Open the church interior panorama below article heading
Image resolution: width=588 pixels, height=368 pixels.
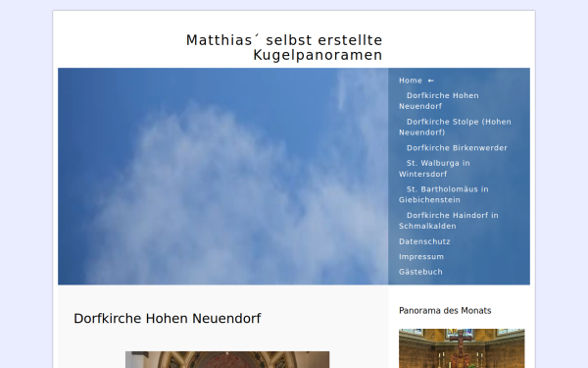(227, 360)
